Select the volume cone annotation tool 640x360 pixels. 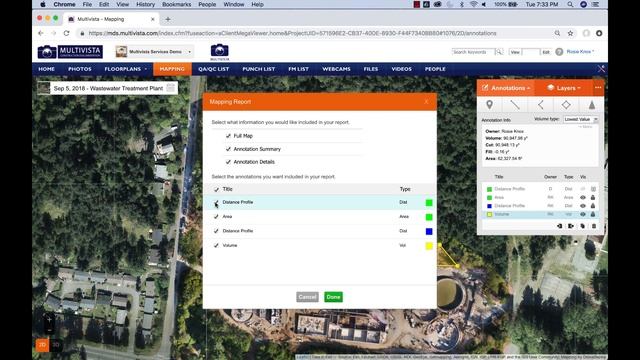pos(592,105)
